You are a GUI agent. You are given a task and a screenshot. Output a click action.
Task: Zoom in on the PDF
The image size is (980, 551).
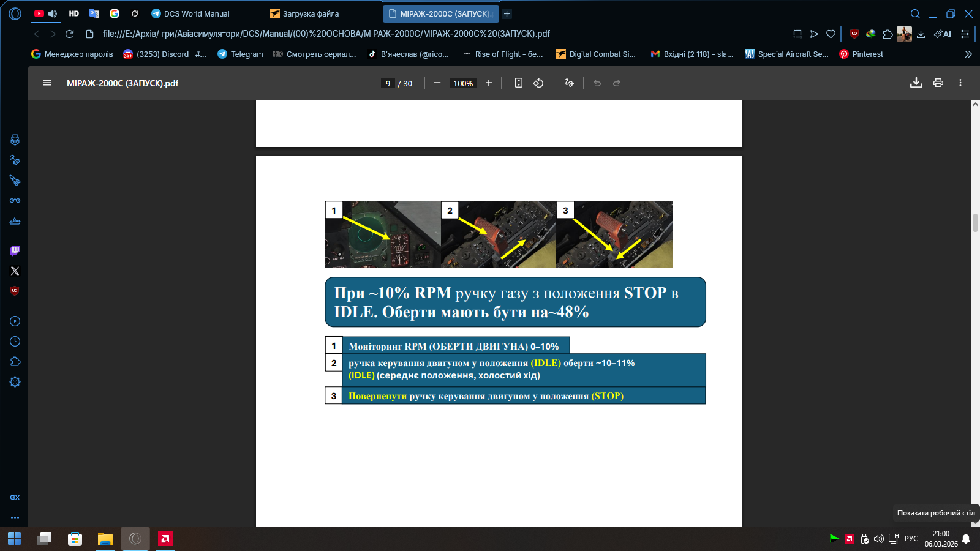point(489,83)
